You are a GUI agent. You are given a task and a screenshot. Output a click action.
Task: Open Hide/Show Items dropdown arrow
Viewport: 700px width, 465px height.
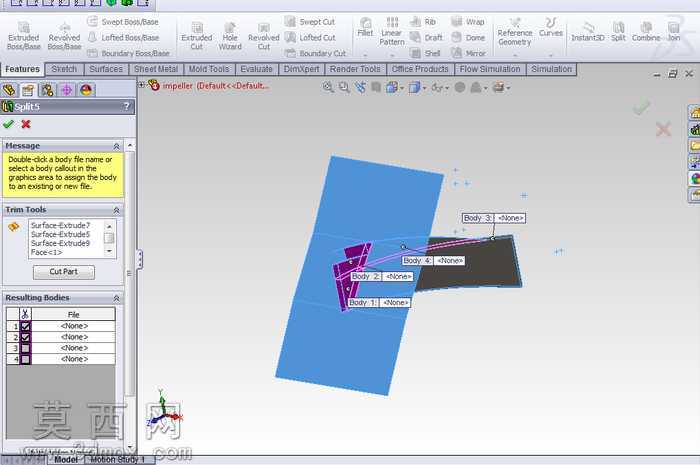447,88
